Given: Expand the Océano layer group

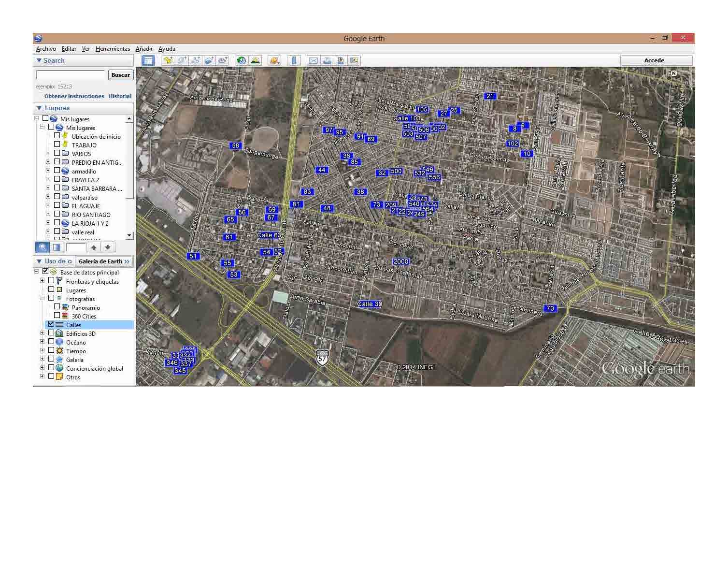Looking at the screenshot, I should coord(42,342).
